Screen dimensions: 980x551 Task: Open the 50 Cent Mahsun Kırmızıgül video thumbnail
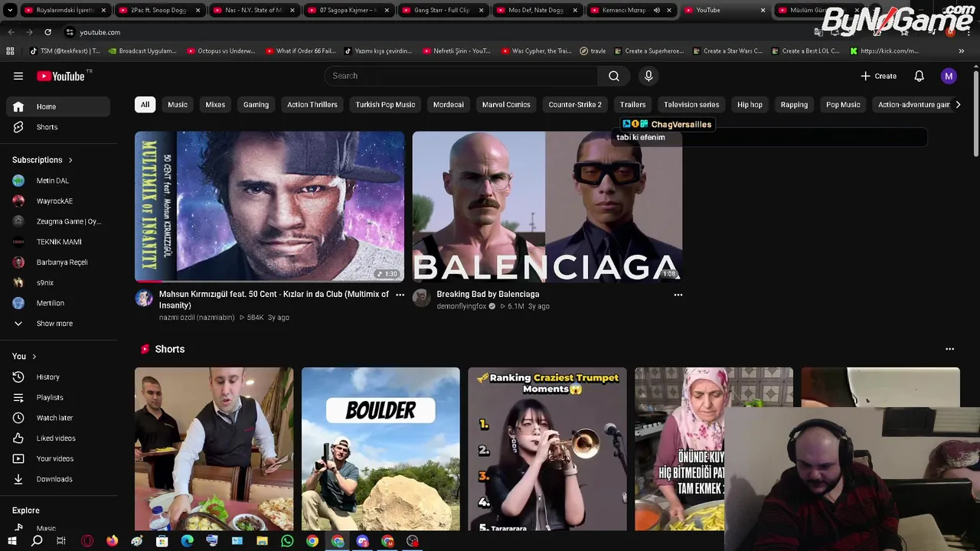(x=269, y=207)
